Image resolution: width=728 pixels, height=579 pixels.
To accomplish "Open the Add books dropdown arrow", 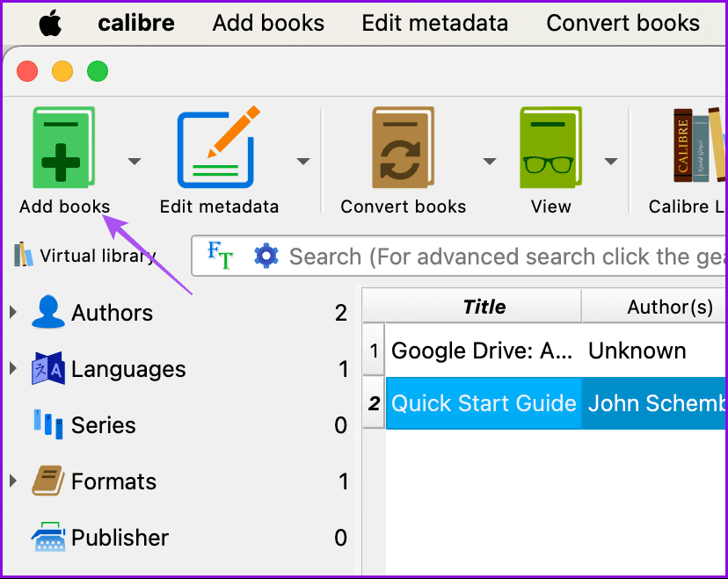I will coord(134,162).
